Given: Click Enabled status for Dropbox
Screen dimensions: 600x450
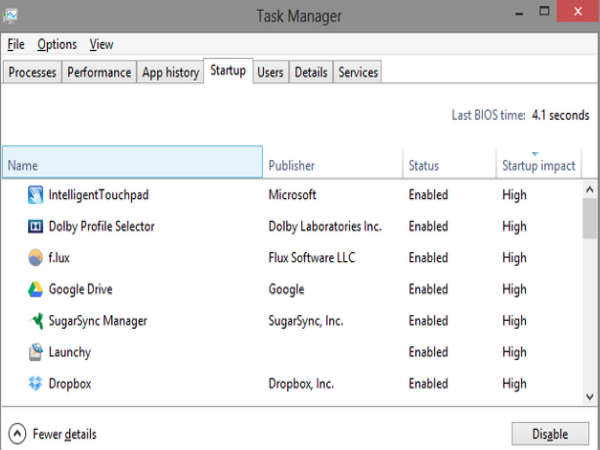Looking at the screenshot, I should click(x=428, y=383).
